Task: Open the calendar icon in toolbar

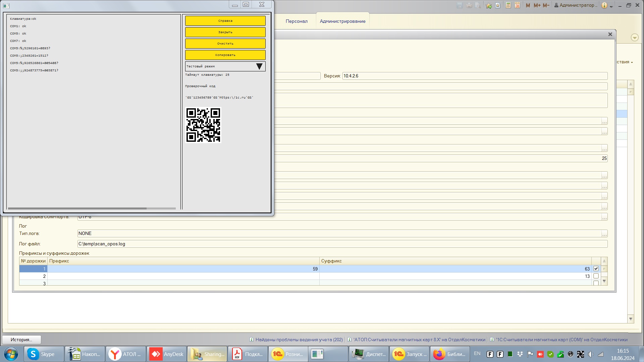Action: [x=517, y=5]
